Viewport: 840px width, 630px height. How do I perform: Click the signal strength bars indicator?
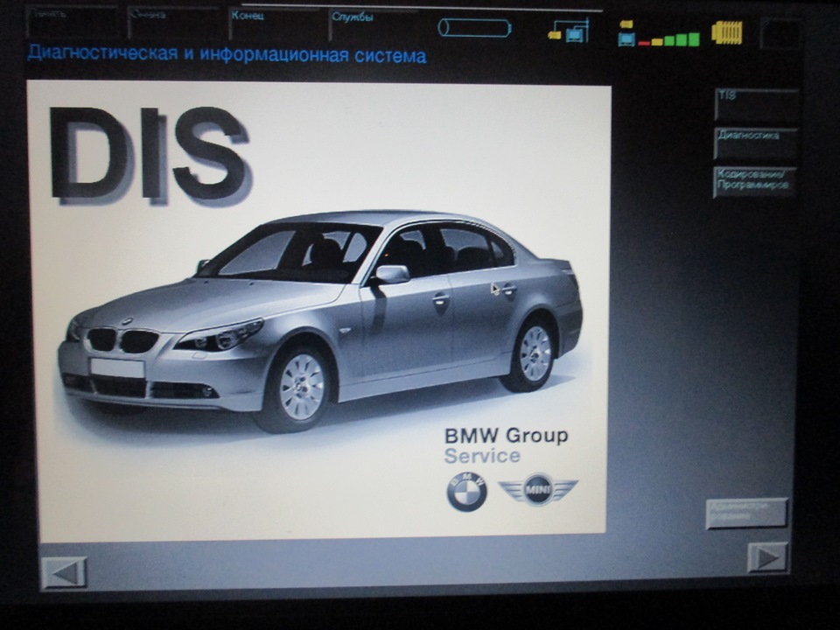pos(660,34)
